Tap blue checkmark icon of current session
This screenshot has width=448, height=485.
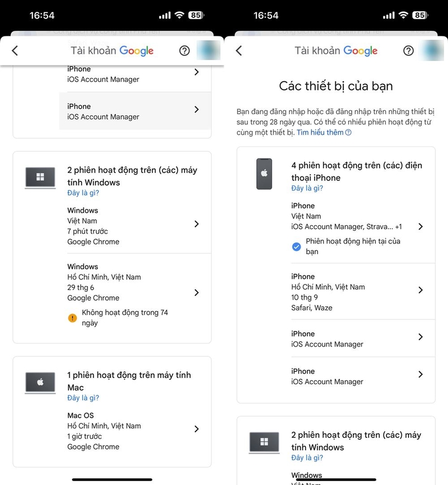pyautogui.click(x=296, y=246)
